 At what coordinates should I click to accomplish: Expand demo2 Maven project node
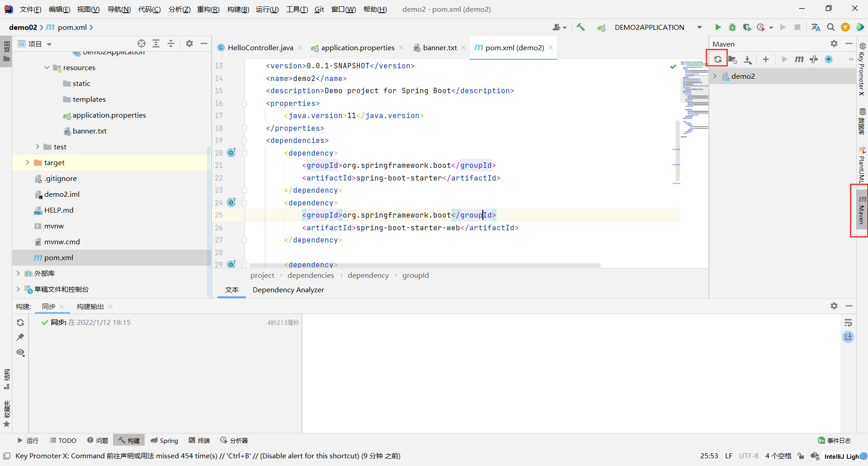pyautogui.click(x=715, y=76)
